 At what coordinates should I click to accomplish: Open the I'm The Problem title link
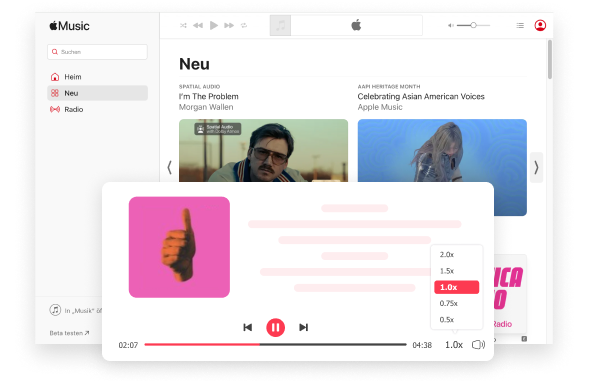[209, 96]
